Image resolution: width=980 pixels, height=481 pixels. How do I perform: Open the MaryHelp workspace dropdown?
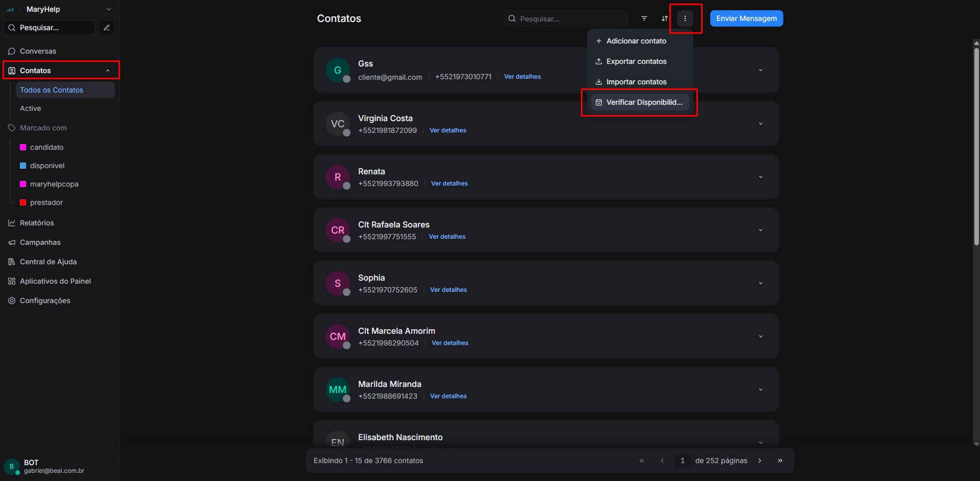click(x=108, y=9)
